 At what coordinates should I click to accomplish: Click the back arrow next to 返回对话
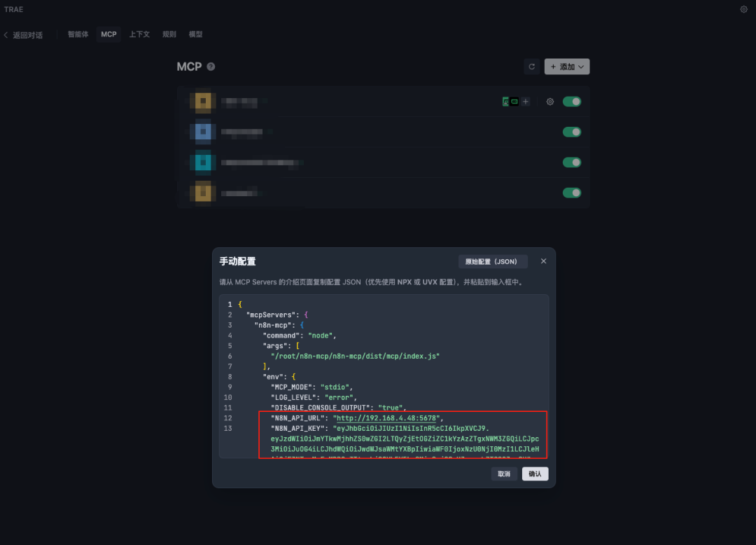(x=6, y=34)
